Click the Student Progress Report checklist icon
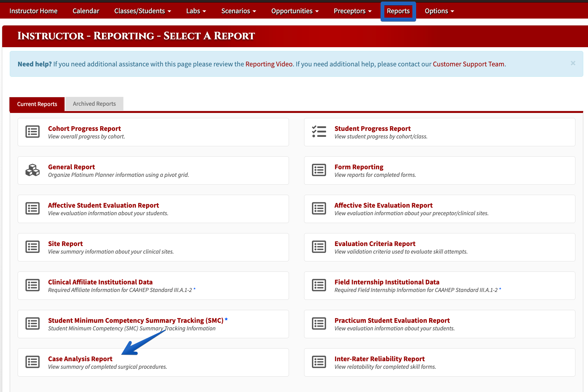This screenshot has width=588, height=392. pos(319,132)
